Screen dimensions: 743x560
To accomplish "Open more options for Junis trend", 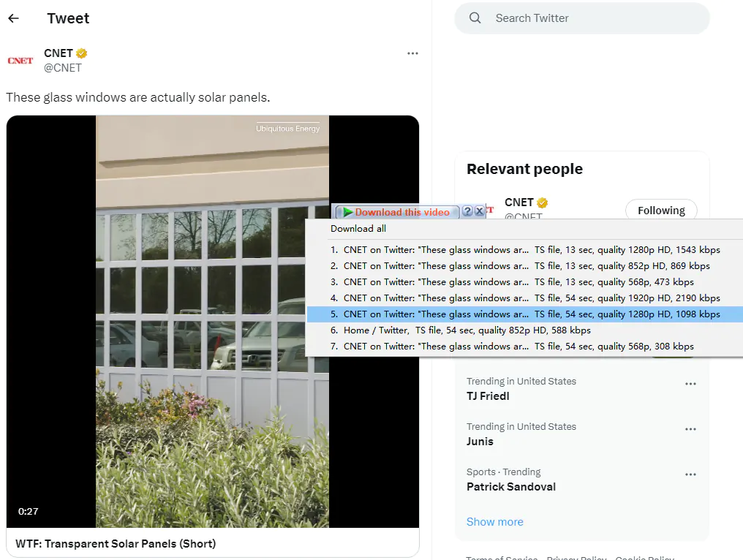I will [x=690, y=430].
